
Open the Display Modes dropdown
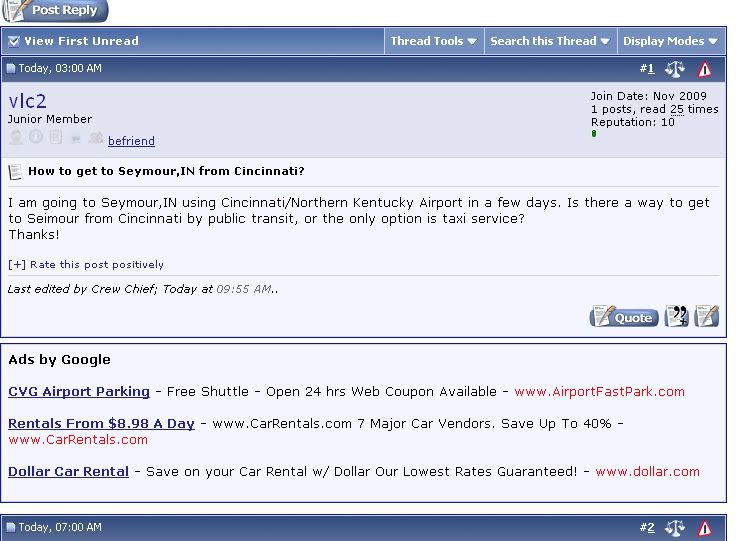click(x=670, y=41)
